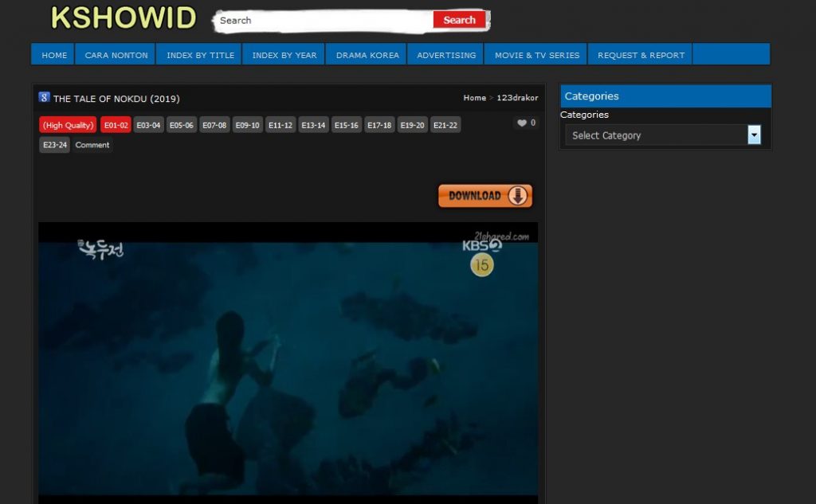
Task: Click the heart like icon
Action: point(522,123)
